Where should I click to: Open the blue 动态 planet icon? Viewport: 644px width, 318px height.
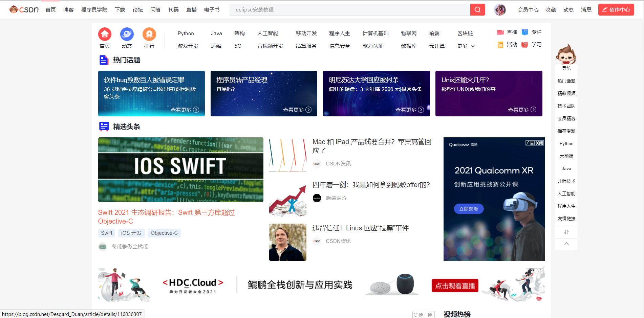click(127, 34)
